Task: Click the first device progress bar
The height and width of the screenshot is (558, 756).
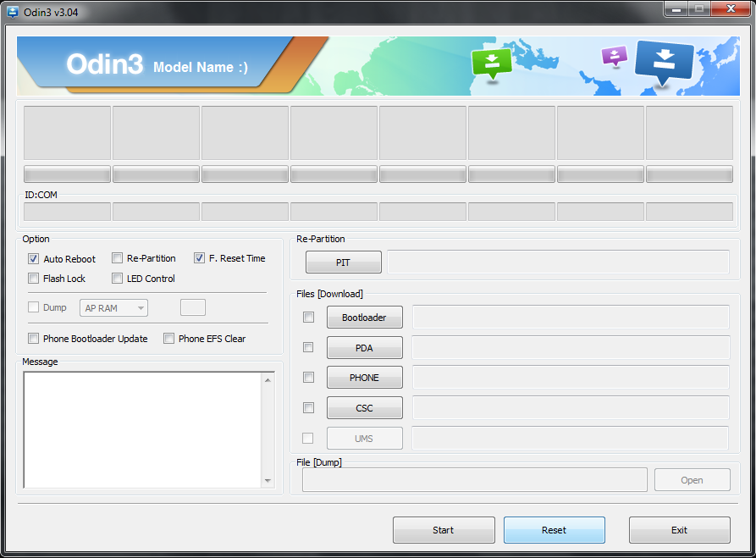Action: (x=67, y=174)
